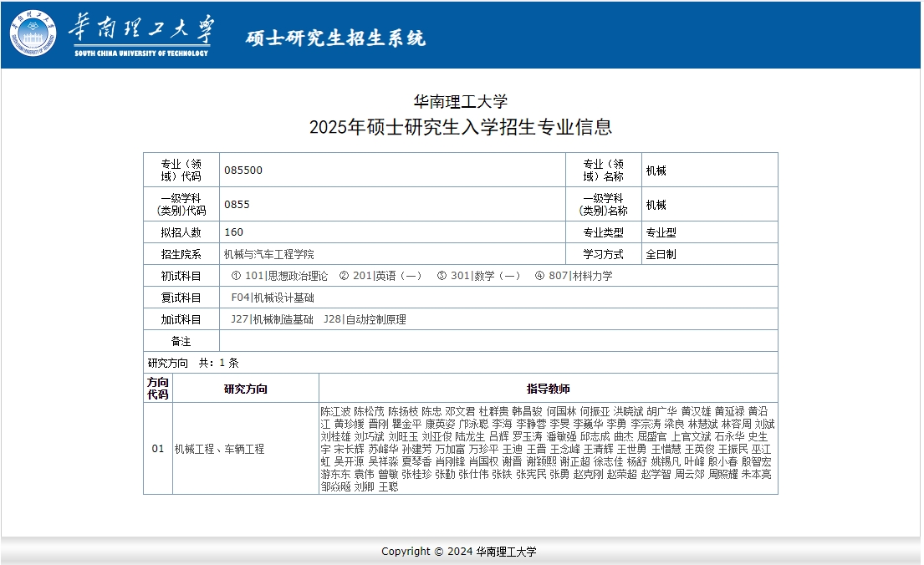The height and width of the screenshot is (565, 924).
Task: Click the 专业型 value
Action: coord(661,232)
